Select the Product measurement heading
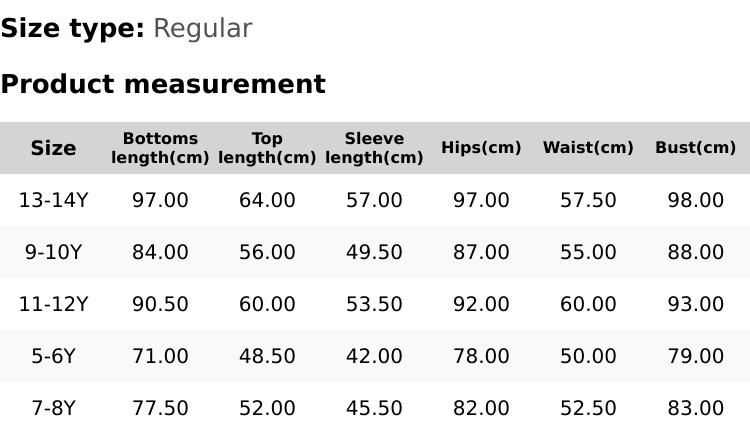Screen dimensions: 750x434 [x=163, y=84]
